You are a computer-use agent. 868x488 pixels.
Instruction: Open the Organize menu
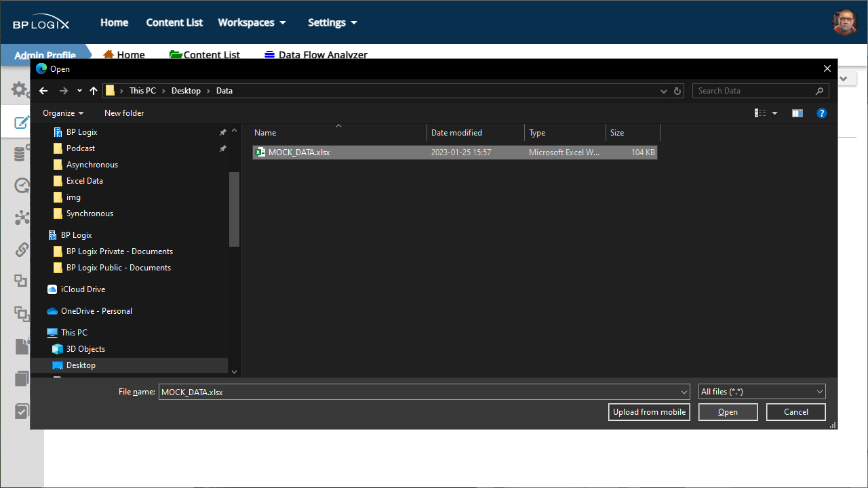point(63,113)
